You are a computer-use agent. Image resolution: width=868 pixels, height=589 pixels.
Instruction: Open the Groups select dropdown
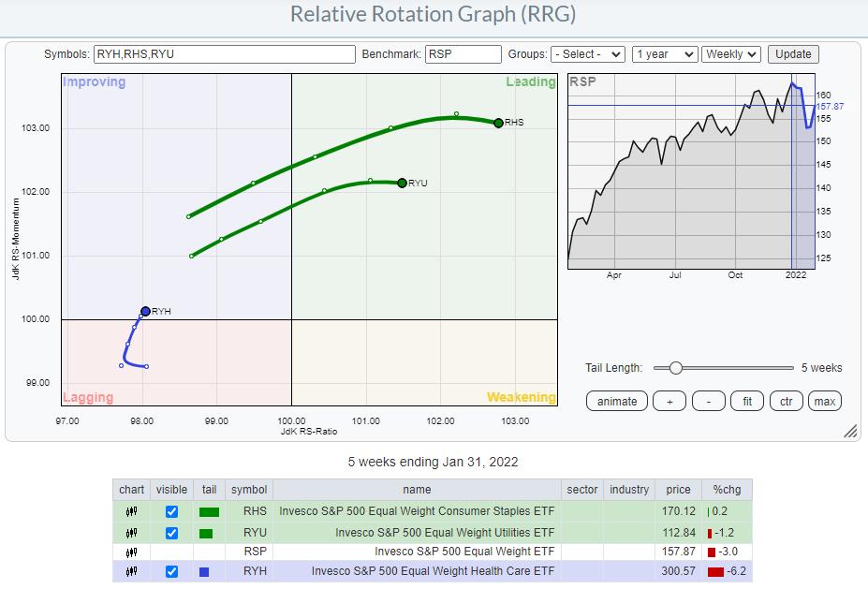point(587,54)
